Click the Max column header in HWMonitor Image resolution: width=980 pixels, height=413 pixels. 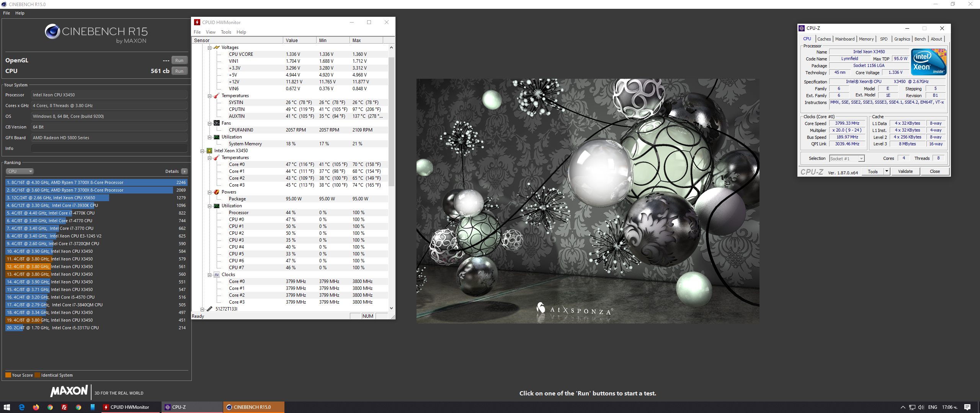tap(366, 40)
